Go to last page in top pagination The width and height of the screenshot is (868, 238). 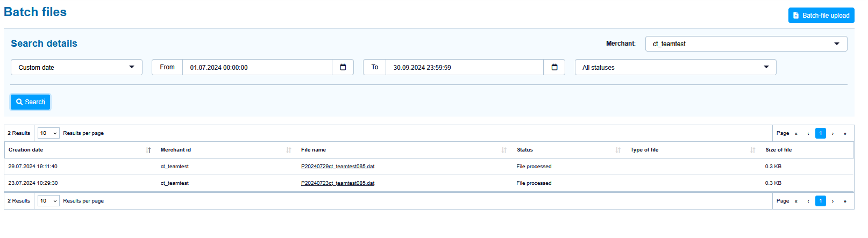click(x=845, y=133)
